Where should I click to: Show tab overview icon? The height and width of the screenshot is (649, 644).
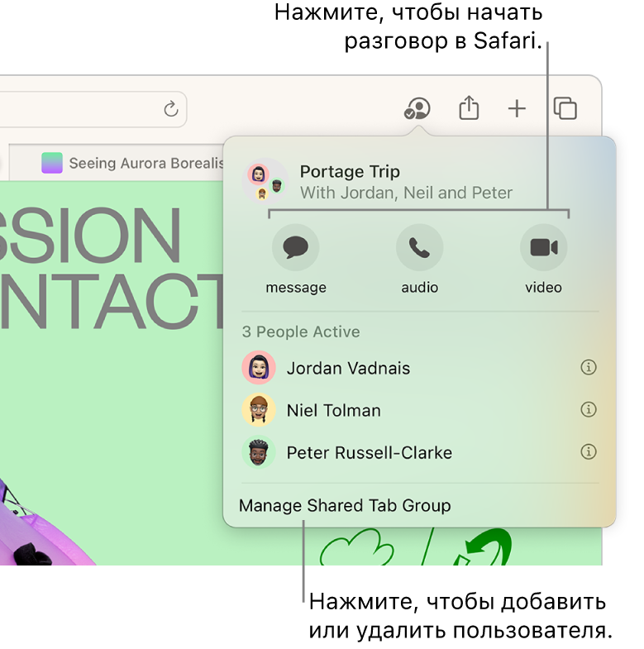(x=565, y=108)
